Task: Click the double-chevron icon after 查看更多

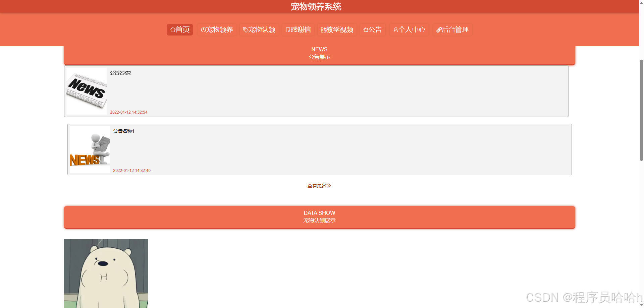Action: coord(329,186)
